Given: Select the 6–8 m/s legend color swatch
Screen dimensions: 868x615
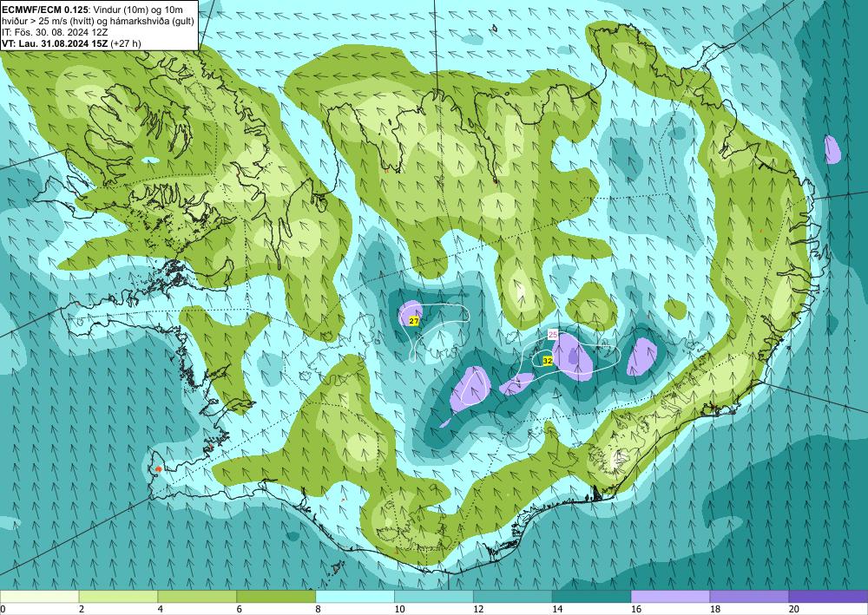Looking at the screenshot, I should pyautogui.click(x=276, y=597).
